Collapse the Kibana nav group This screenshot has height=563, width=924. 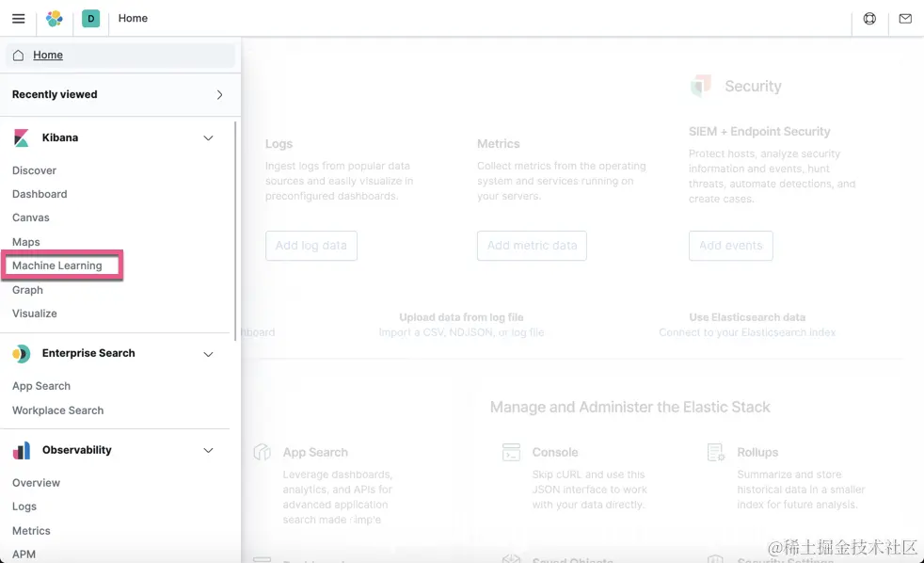point(208,138)
